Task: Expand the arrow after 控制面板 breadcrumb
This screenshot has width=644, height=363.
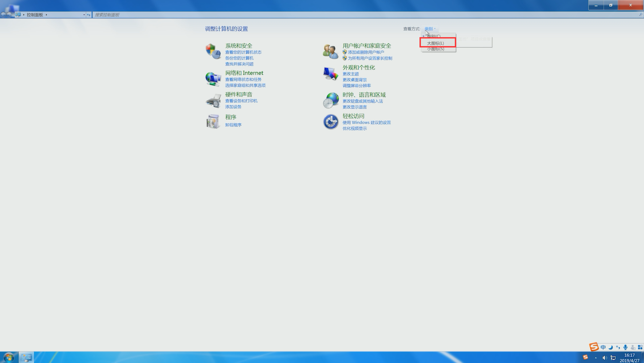Action: [x=47, y=15]
